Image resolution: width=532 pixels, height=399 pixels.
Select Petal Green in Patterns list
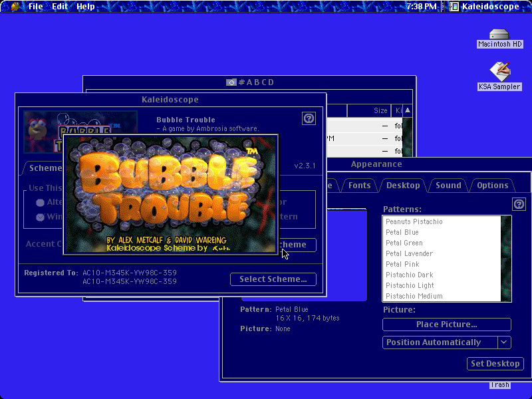(442, 243)
